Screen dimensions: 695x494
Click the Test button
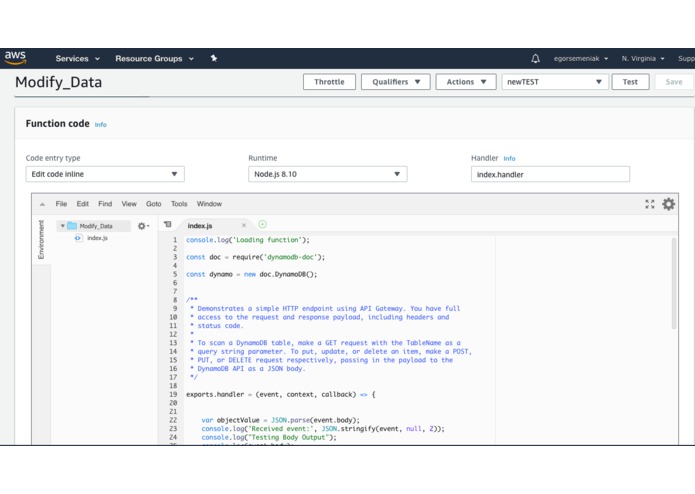click(630, 82)
